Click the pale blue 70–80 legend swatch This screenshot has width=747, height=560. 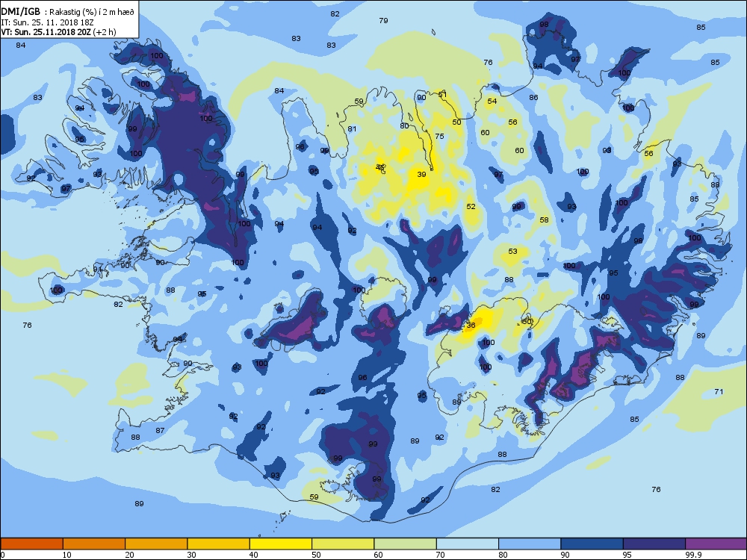click(x=468, y=544)
